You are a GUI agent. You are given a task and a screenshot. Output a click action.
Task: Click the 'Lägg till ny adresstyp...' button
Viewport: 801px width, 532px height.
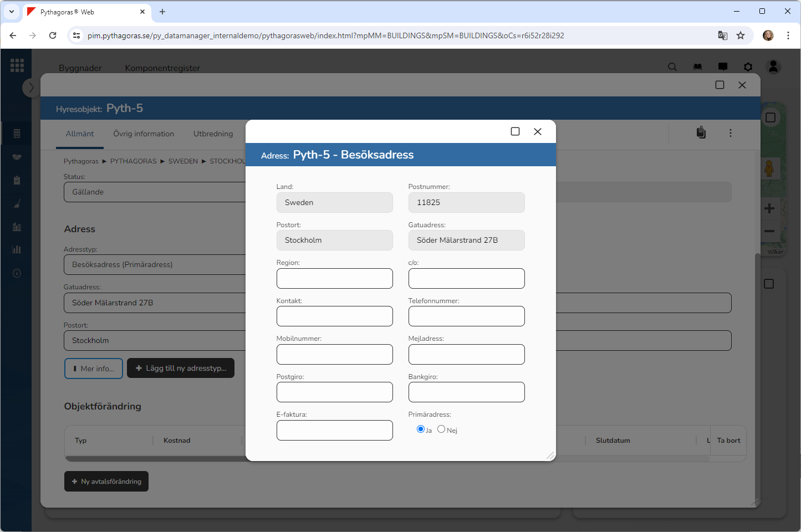[181, 368]
